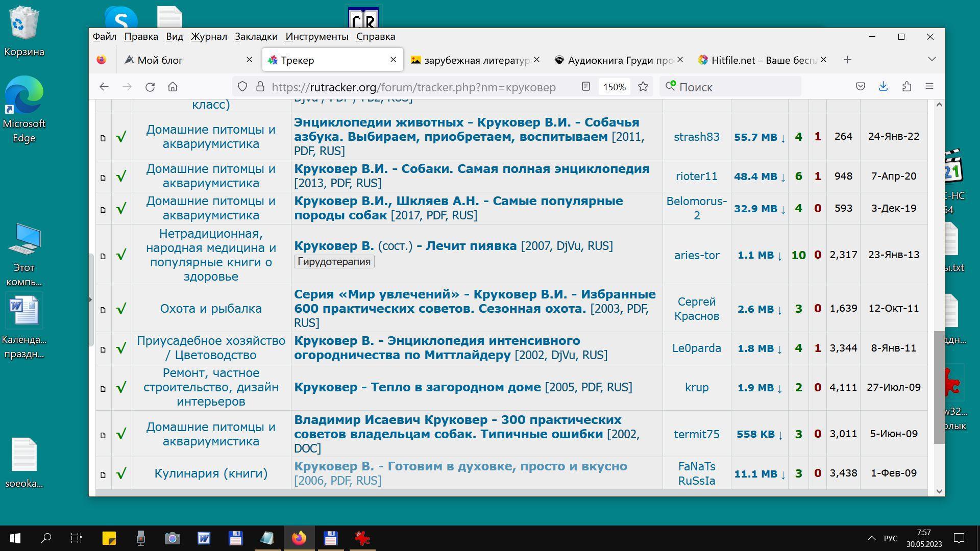Go to home page icon
980x551 pixels.
point(173,87)
